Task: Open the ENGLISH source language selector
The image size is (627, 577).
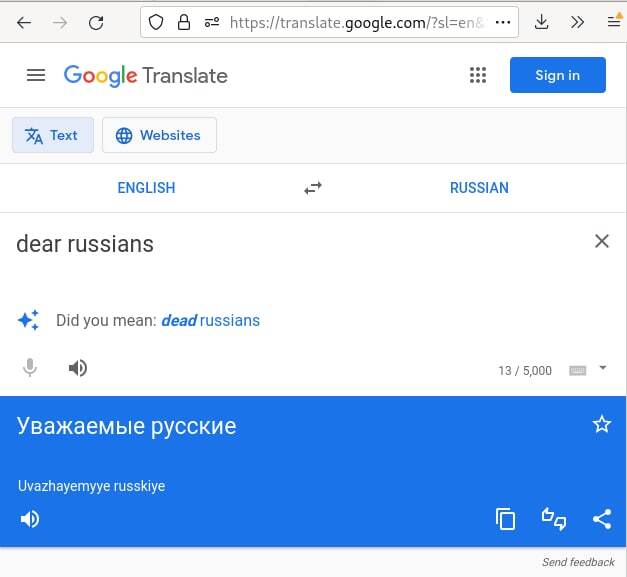Action: click(146, 188)
